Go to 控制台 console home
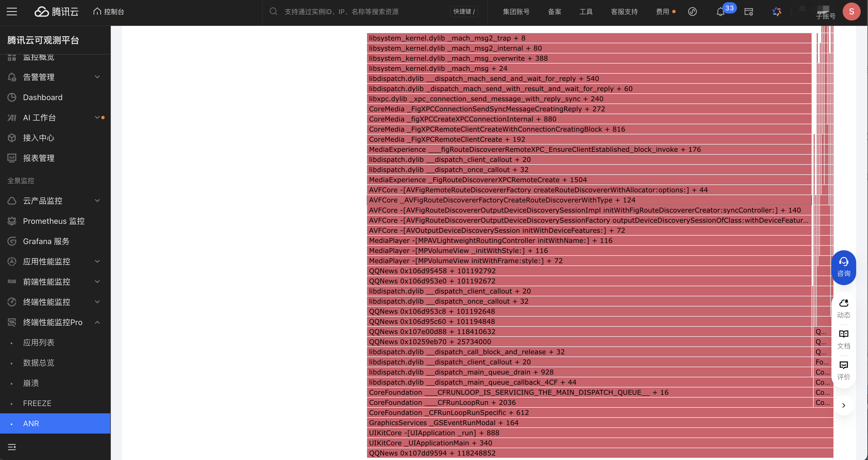868x460 pixels. pos(109,12)
